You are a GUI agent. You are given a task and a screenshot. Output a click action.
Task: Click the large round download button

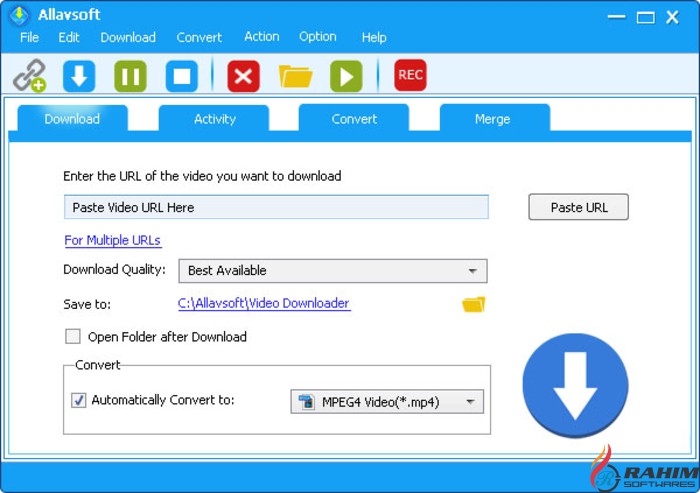click(x=575, y=385)
